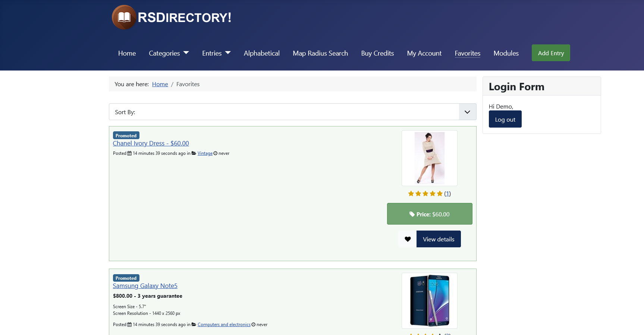The height and width of the screenshot is (335, 644).
Task: Expand the Categories menu
Action: tap(169, 53)
